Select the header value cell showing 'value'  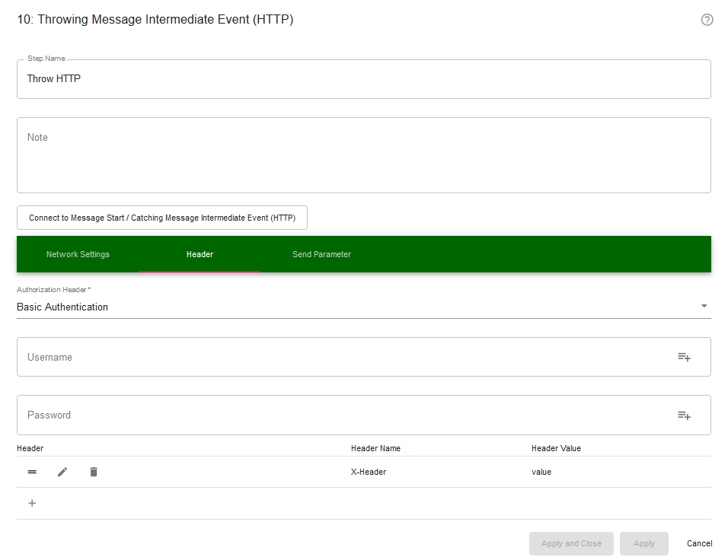[x=541, y=472]
